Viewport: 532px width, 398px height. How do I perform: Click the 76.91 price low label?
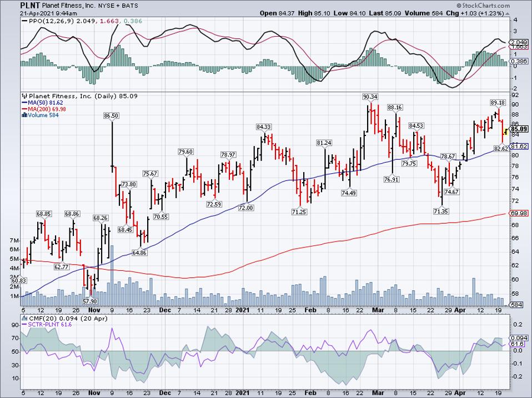[391, 179]
